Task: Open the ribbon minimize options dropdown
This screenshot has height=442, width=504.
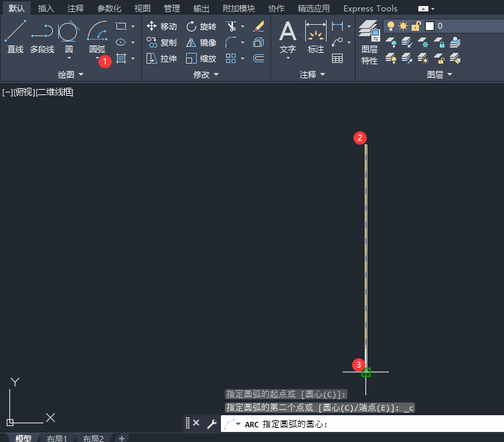Action: tap(432, 9)
